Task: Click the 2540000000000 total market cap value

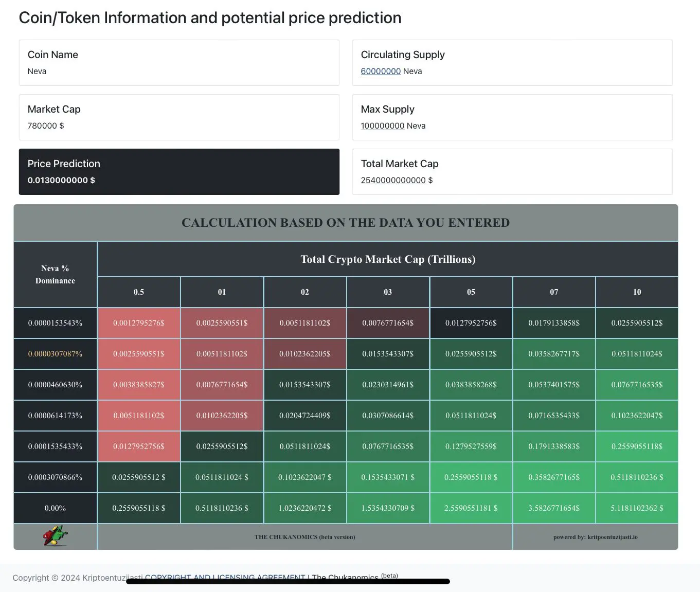Action: (393, 180)
